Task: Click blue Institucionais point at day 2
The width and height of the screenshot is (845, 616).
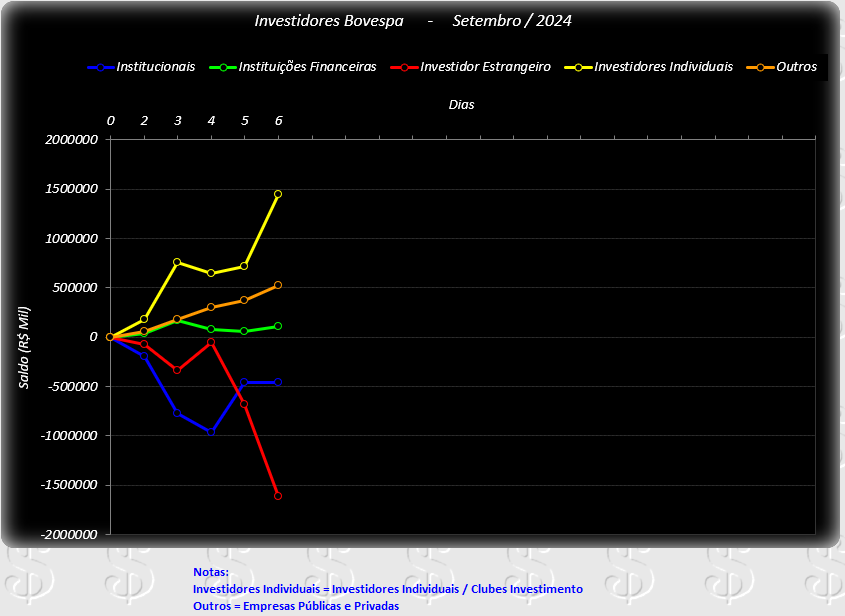Action: click(x=144, y=356)
